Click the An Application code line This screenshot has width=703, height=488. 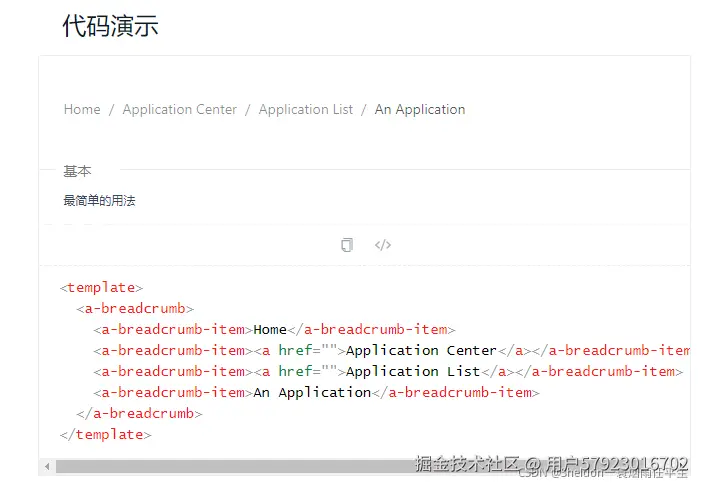[x=317, y=392]
